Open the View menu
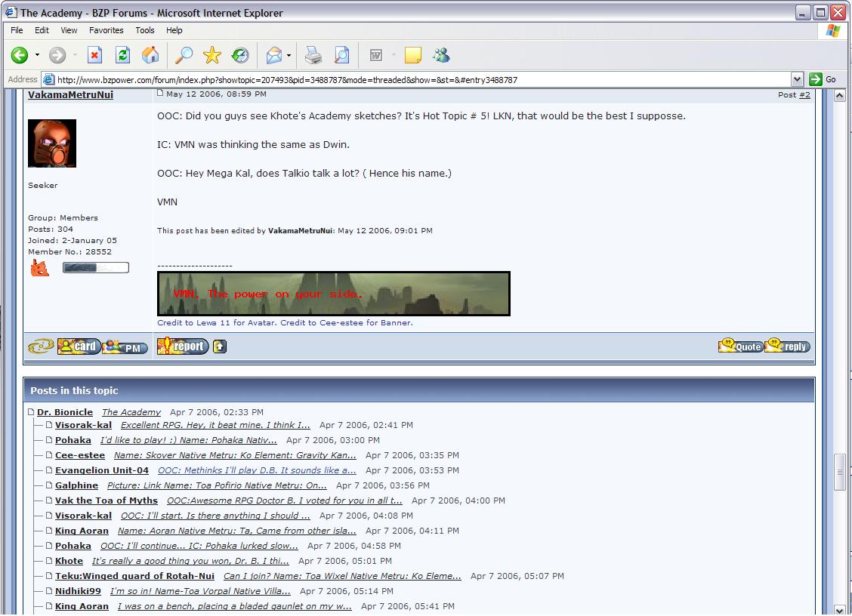The image size is (852, 616). point(69,30)
